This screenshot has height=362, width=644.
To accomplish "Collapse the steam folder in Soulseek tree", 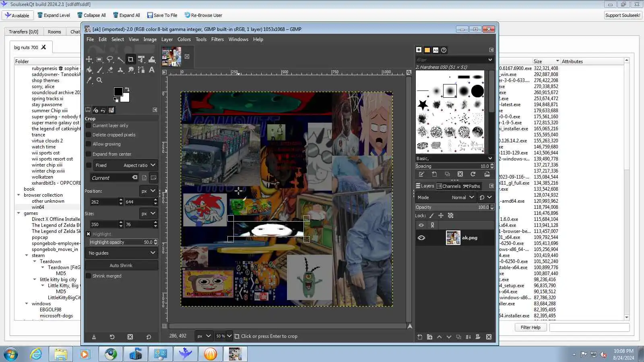I will 27,255.
